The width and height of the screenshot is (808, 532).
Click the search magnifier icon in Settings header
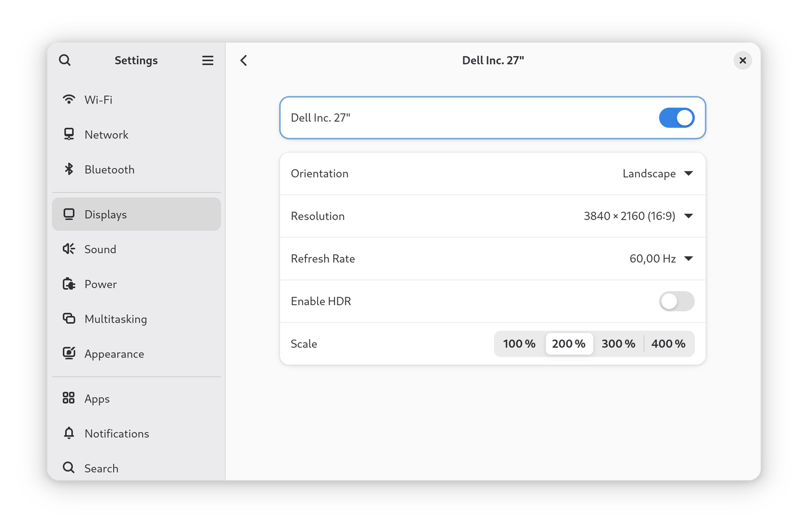click(x=65, y=60)
